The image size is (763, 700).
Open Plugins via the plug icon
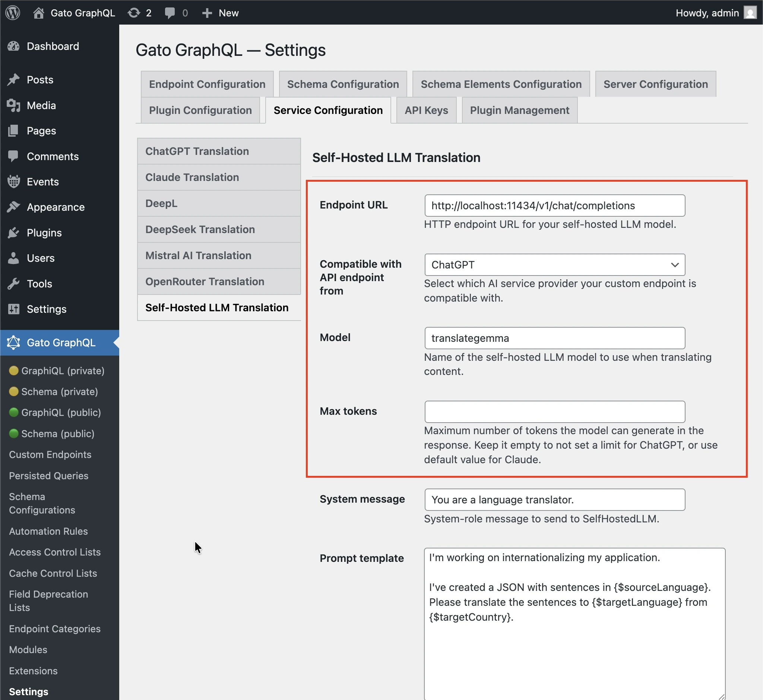coord(14,233)
